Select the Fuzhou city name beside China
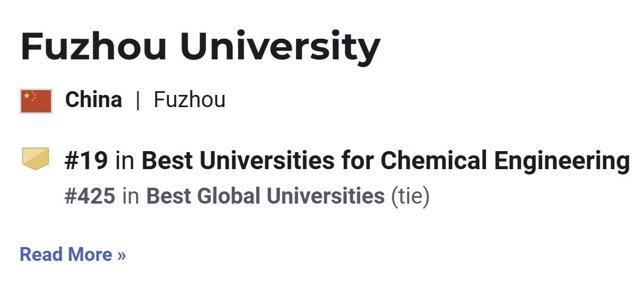The height and width of the screenshot is (307, 644). point(189,100)
